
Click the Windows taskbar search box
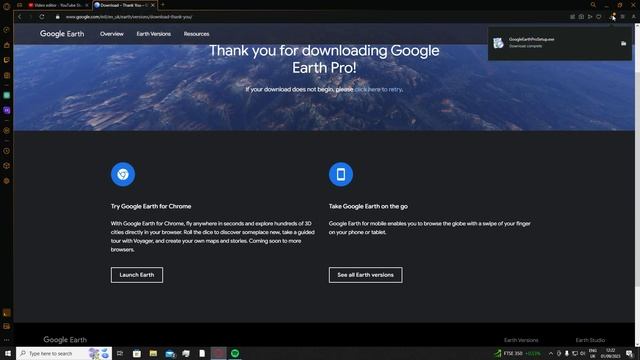point(64,353)
